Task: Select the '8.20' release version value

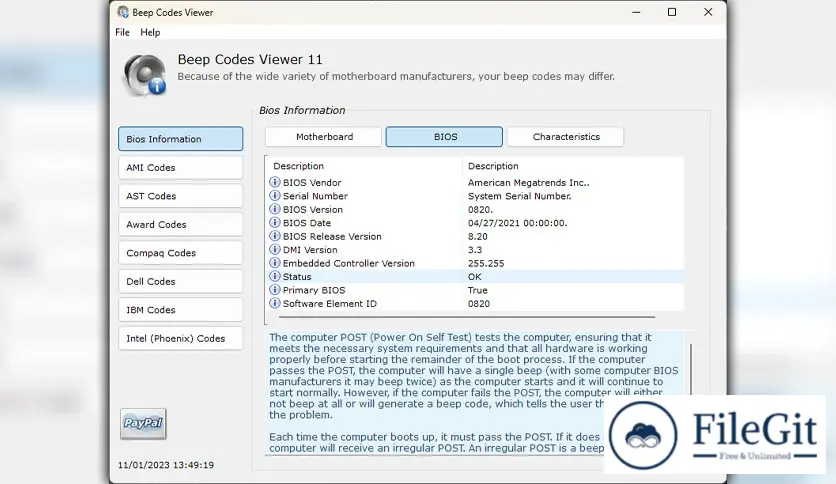Action: coord(477,236)
